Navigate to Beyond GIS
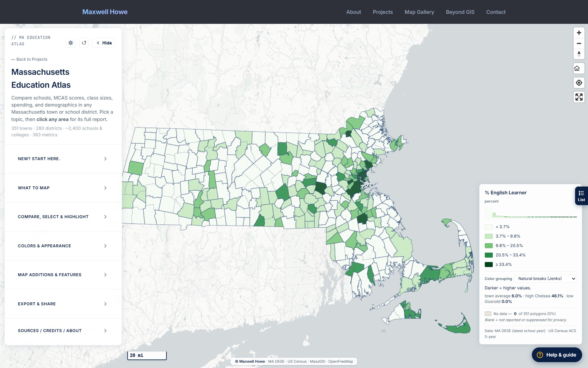Screen dimensions: 588x368 click(x=460, y=12)
